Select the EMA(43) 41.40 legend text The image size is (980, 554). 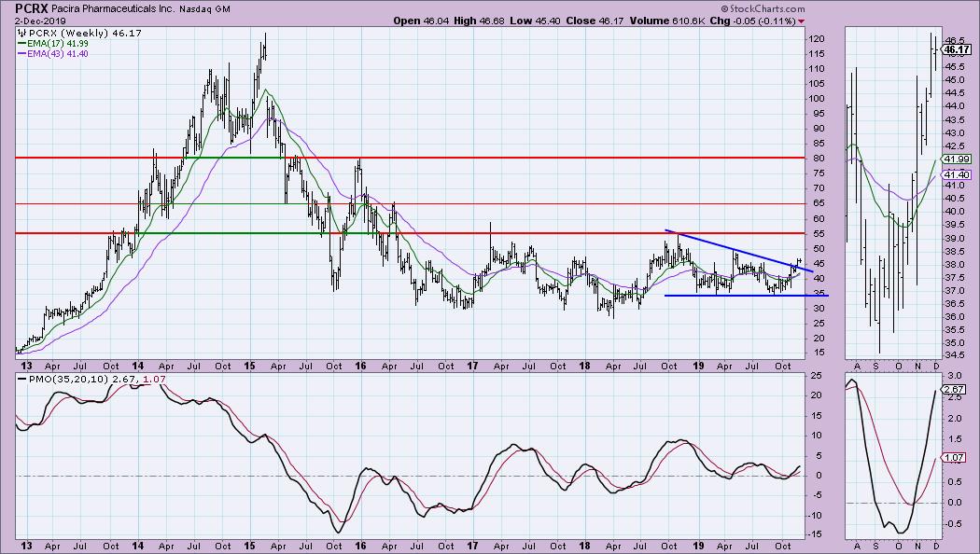pyautogui.click(x=58, y=54)
